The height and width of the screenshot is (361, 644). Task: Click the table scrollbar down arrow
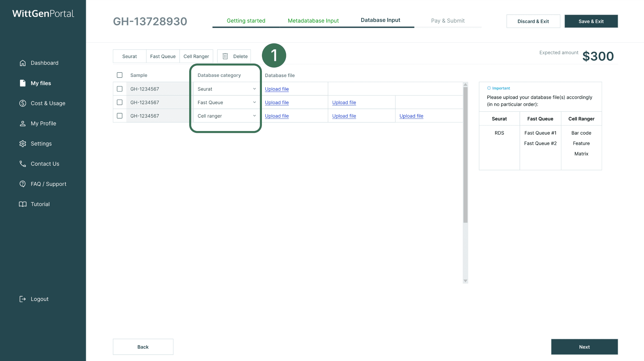465,281
